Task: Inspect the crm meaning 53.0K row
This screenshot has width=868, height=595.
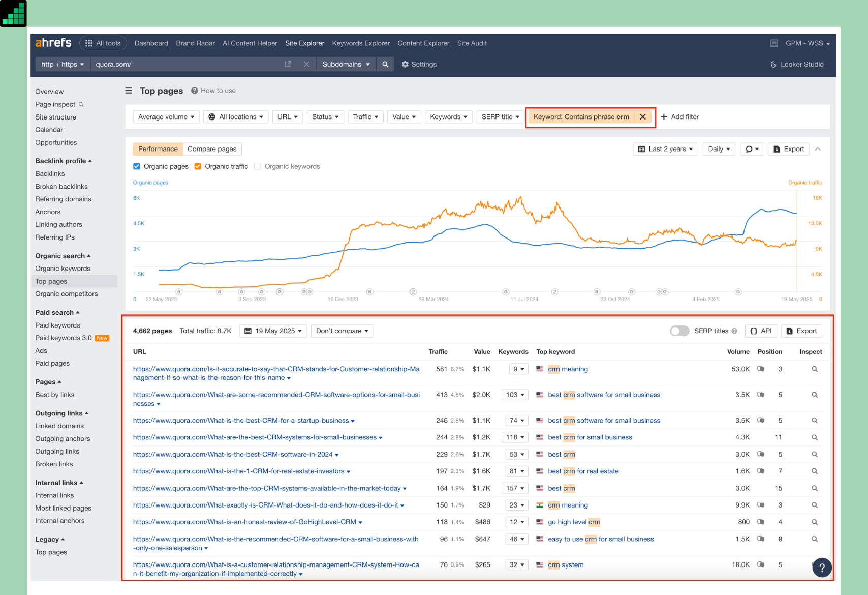Action: (x=815, y=369)
